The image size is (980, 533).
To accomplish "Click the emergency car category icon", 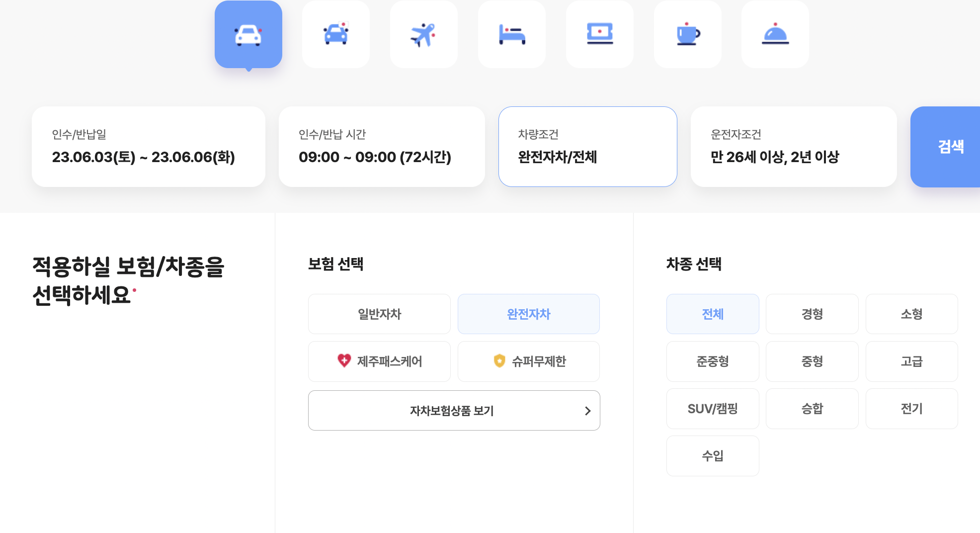I will coord(336,34).
